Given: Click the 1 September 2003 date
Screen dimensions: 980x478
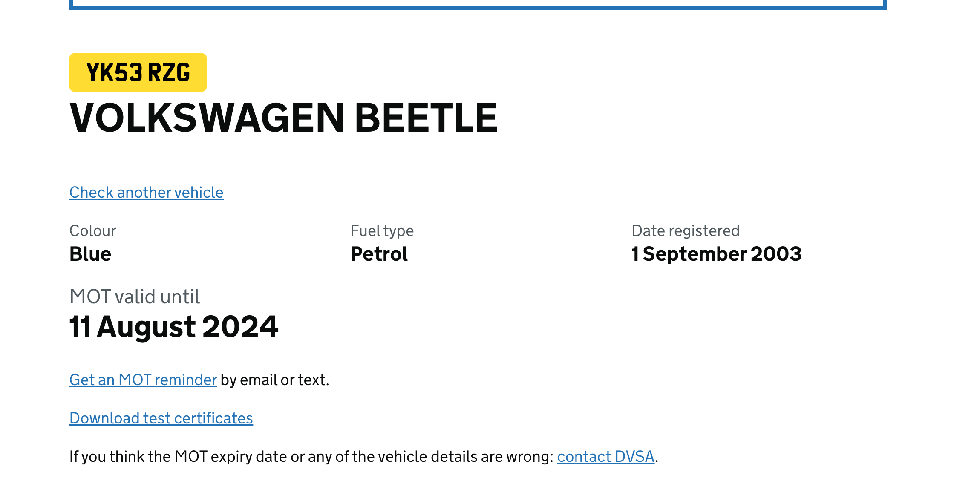Looking at the screenshot, I should [716, 254].
